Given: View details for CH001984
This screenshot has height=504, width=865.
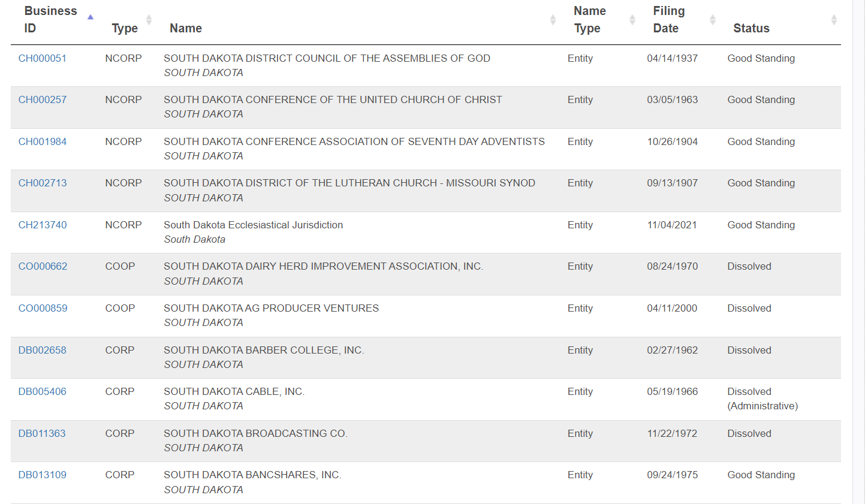Looking at the screenshot, I should (x=43, y=141).
